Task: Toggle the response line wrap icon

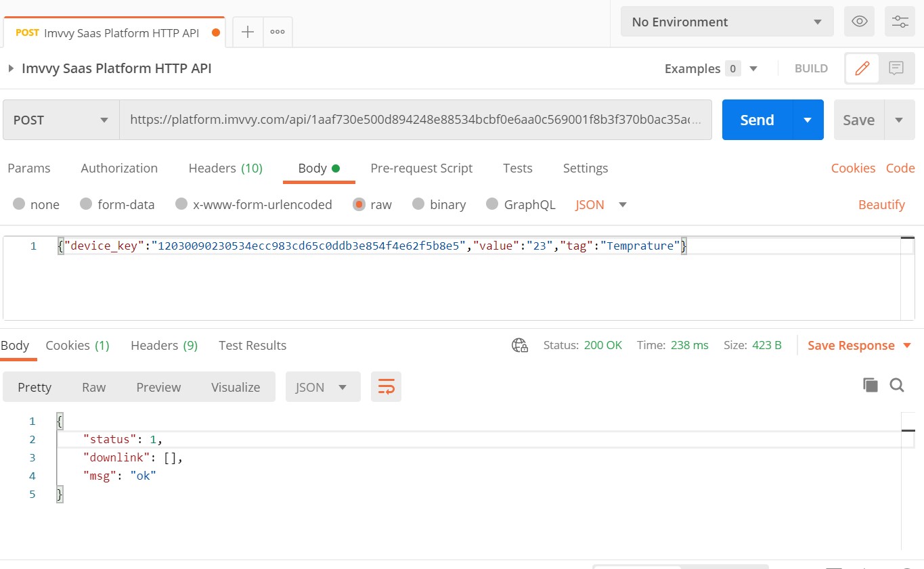Action: coord(386,387)
